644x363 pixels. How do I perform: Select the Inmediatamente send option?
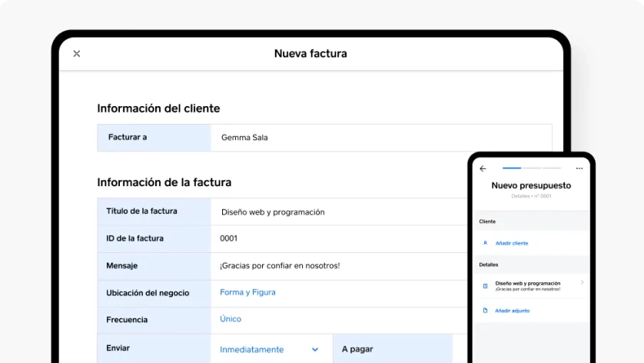252,349
